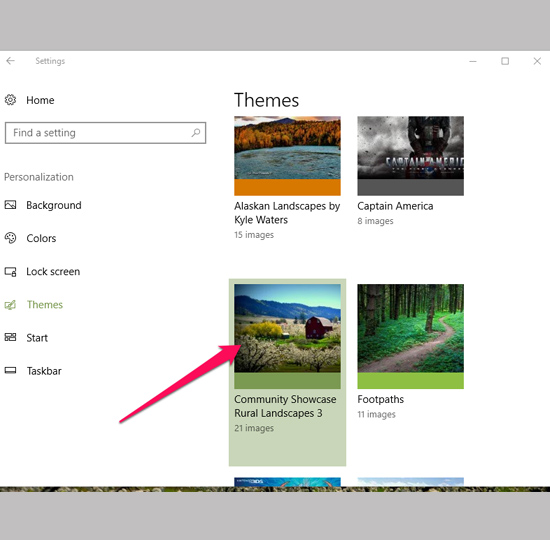Click the gray color bar under Captain America

coord(410,187)
